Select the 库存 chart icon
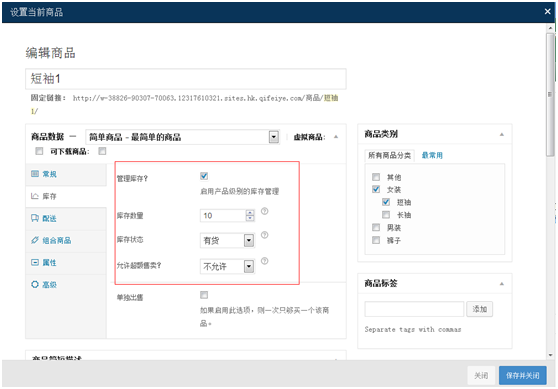Image resolution: width=558 pixels, height=389 pixels. (35, 196)
